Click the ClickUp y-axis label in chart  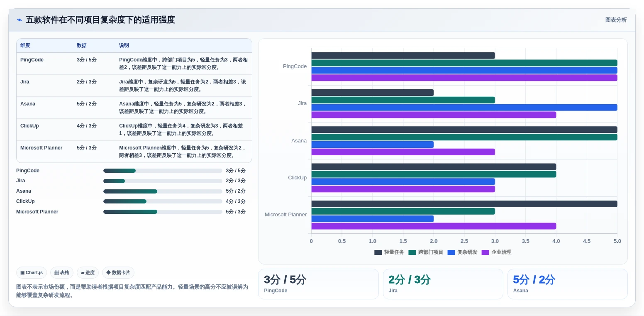point(297,178)
